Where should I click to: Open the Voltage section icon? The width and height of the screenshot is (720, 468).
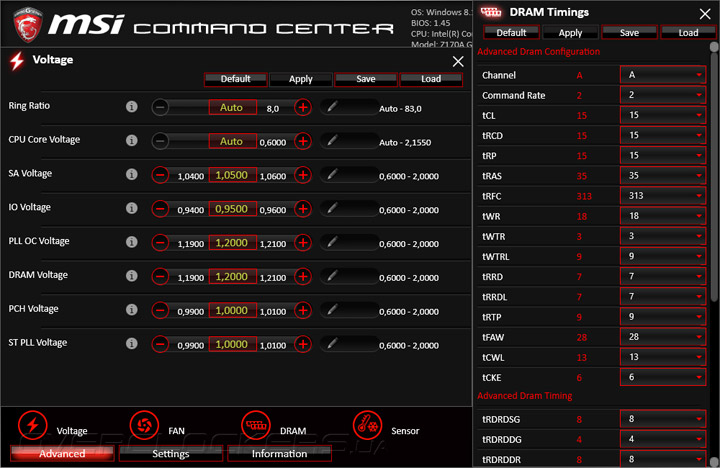[33, 425]
